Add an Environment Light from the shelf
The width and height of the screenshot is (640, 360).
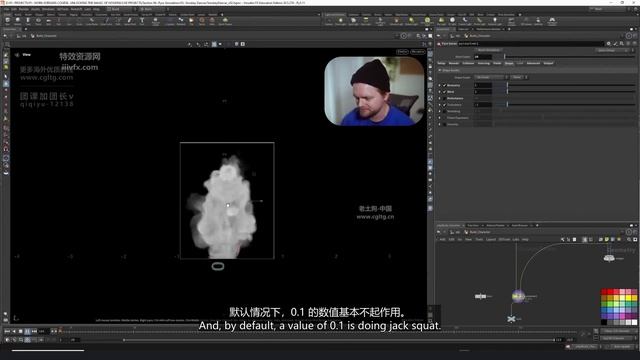pyautogui.click(x=427, y=20)
